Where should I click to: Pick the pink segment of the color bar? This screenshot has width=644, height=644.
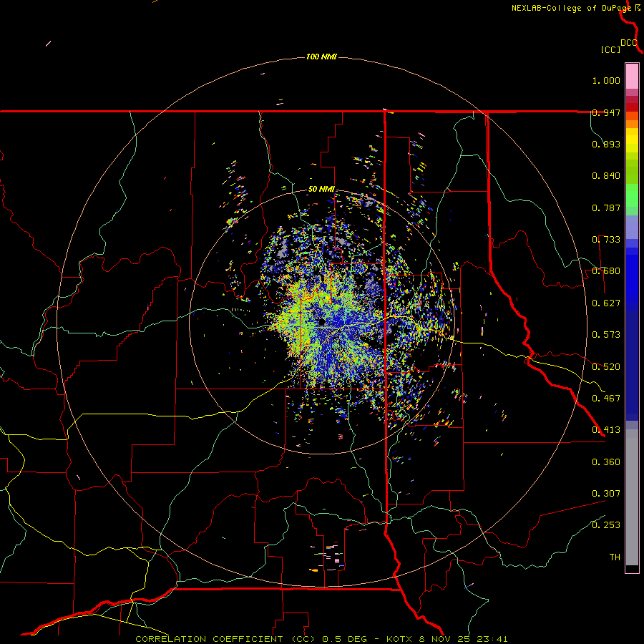pyautogui.click(x=632, y=76)
